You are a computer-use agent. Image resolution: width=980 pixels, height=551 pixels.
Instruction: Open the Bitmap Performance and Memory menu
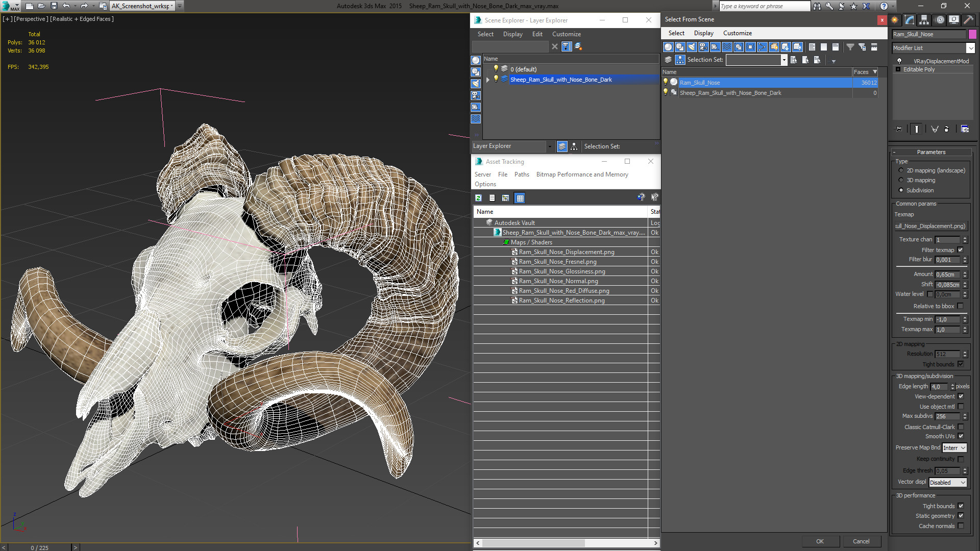point(582,174)
